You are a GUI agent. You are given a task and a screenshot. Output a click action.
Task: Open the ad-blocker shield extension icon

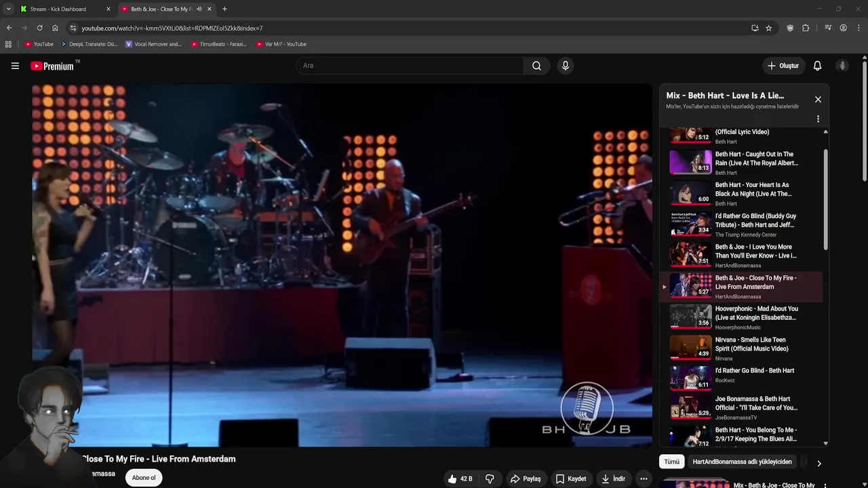point(790,28)
